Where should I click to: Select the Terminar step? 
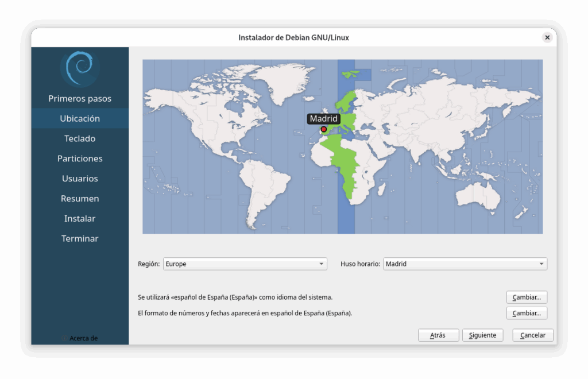(80, 238)
